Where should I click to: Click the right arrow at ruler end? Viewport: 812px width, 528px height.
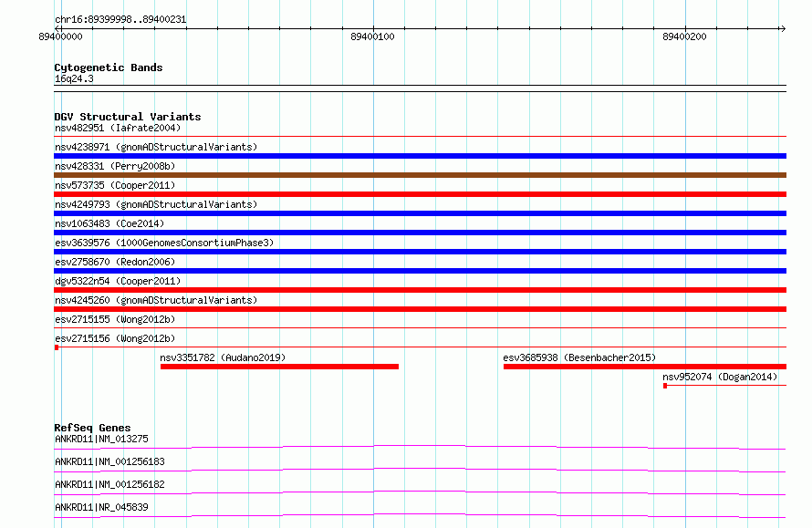[783, 28]
